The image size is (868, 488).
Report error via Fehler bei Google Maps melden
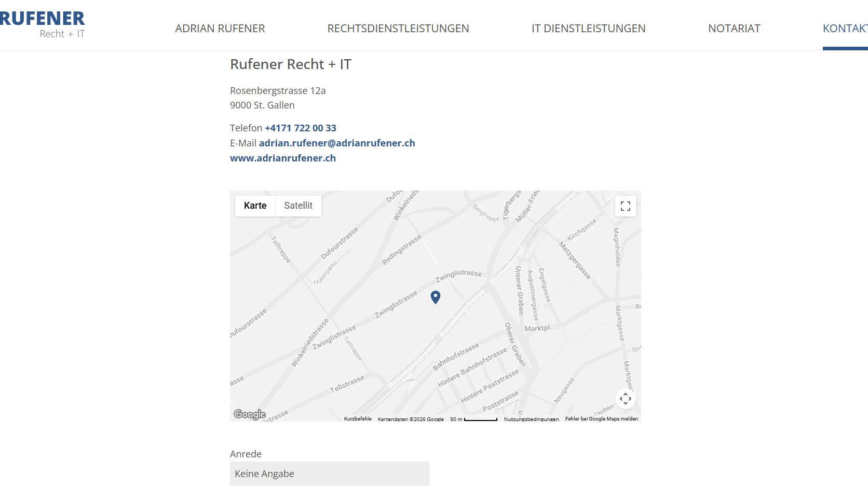coord(602,418)
